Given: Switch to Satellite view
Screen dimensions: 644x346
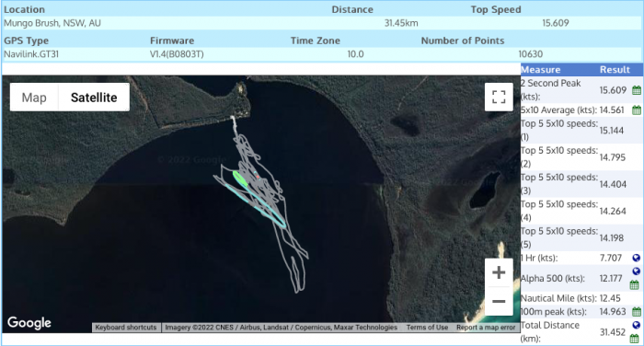Looking at the screenshot, I should (x=94, y=98).
